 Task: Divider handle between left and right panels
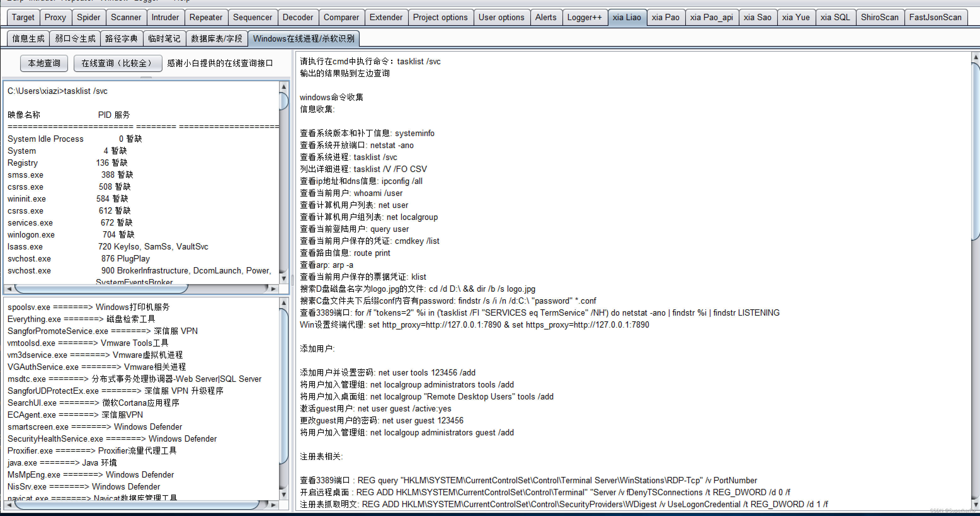(292, 280)
